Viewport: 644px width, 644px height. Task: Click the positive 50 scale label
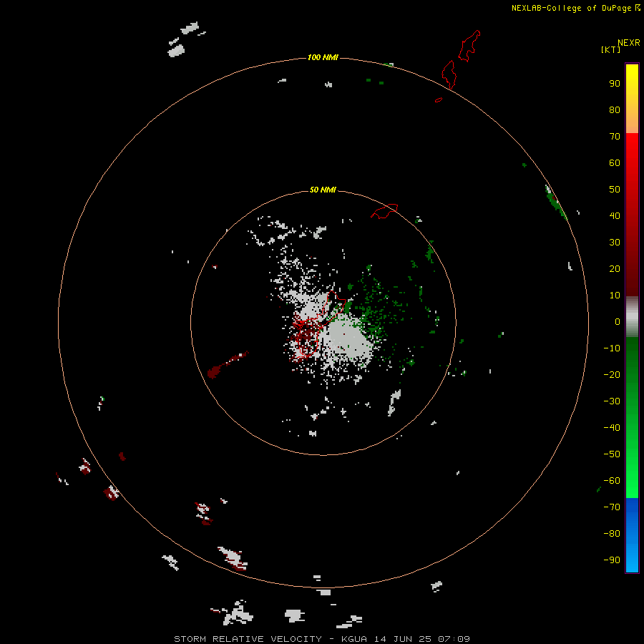[615, 190]
